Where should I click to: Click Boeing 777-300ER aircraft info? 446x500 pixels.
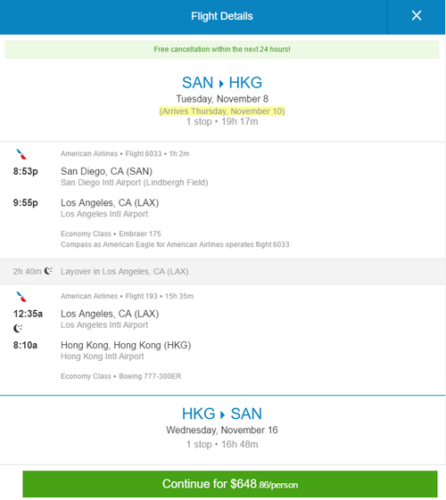click(150, 376)
